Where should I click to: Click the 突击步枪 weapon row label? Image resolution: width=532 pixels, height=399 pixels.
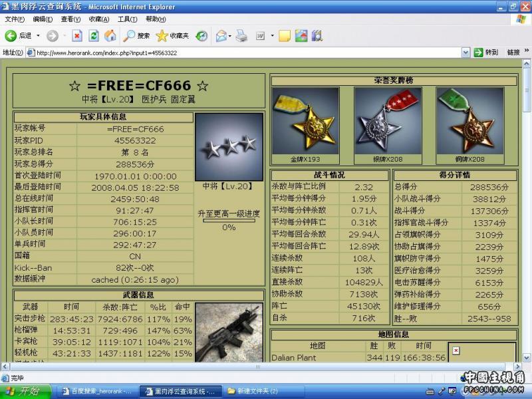(x=30, y=319)
